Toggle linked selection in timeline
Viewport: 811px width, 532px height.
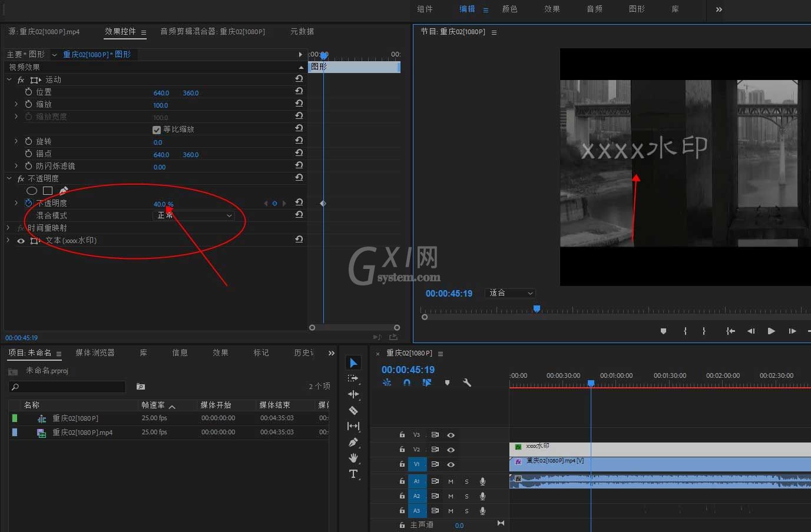427,383
